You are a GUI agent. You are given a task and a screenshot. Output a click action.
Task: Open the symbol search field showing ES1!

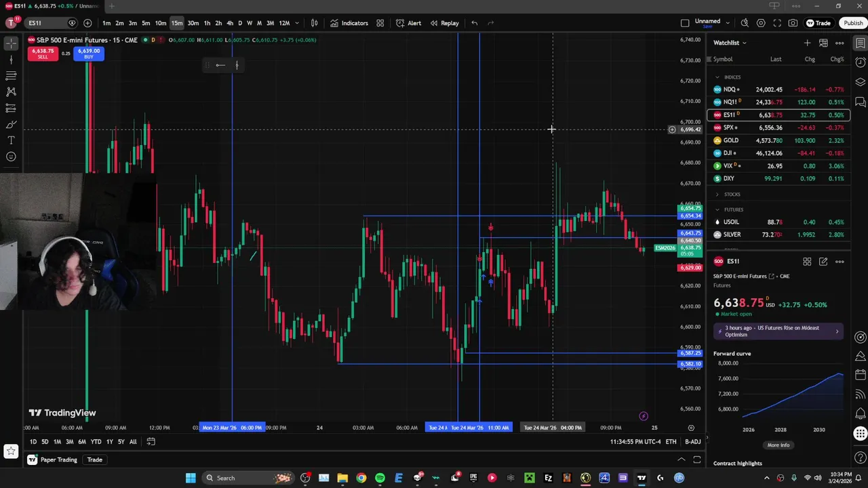tap(50, 23)
